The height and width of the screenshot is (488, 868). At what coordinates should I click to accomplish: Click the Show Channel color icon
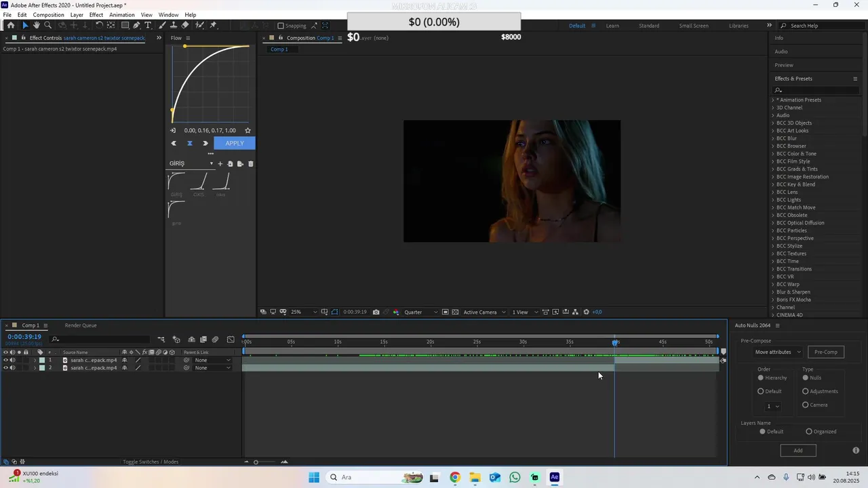coord(396,312)
